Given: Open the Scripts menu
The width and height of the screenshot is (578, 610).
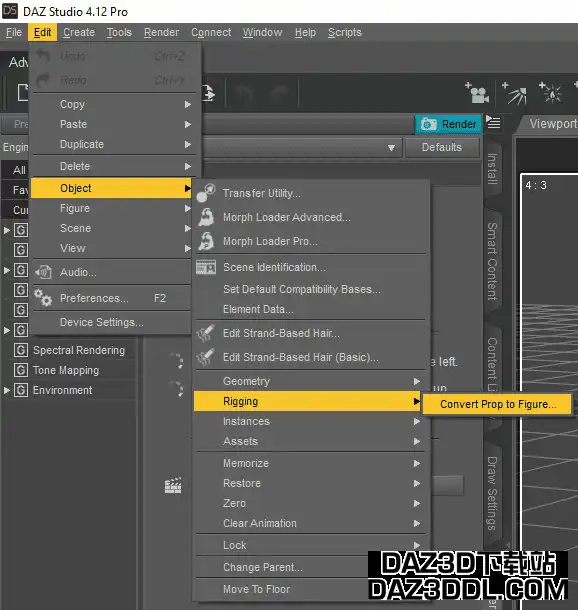Looking at the screenshot, I should [x=345, y=32].
